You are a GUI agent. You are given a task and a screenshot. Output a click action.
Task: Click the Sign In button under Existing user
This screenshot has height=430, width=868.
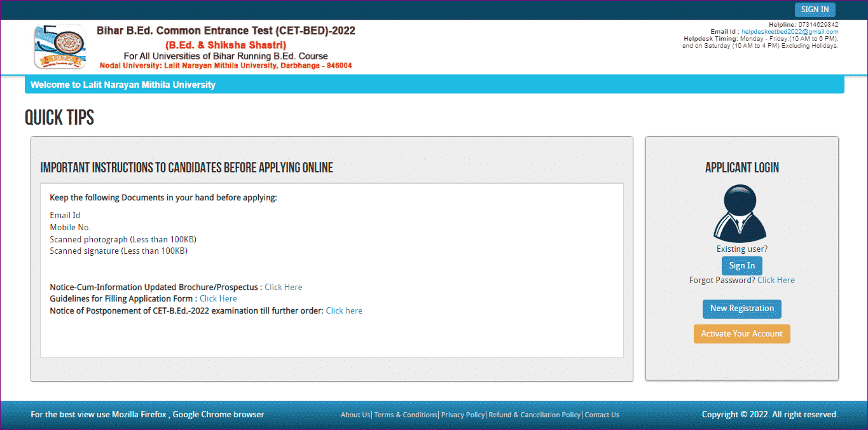coord(741,266)
